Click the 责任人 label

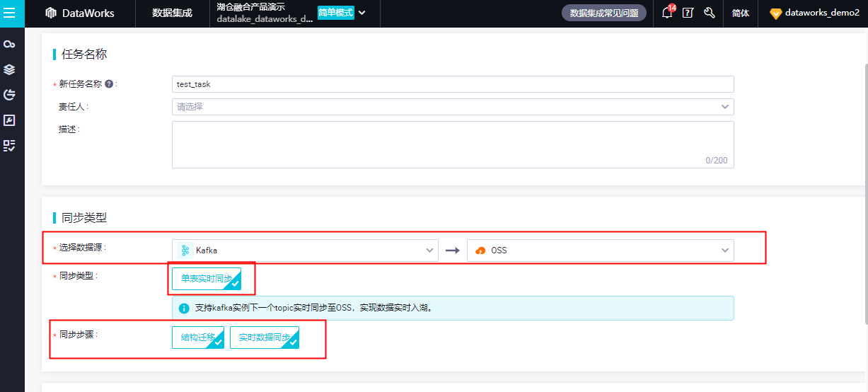[73, 106]
